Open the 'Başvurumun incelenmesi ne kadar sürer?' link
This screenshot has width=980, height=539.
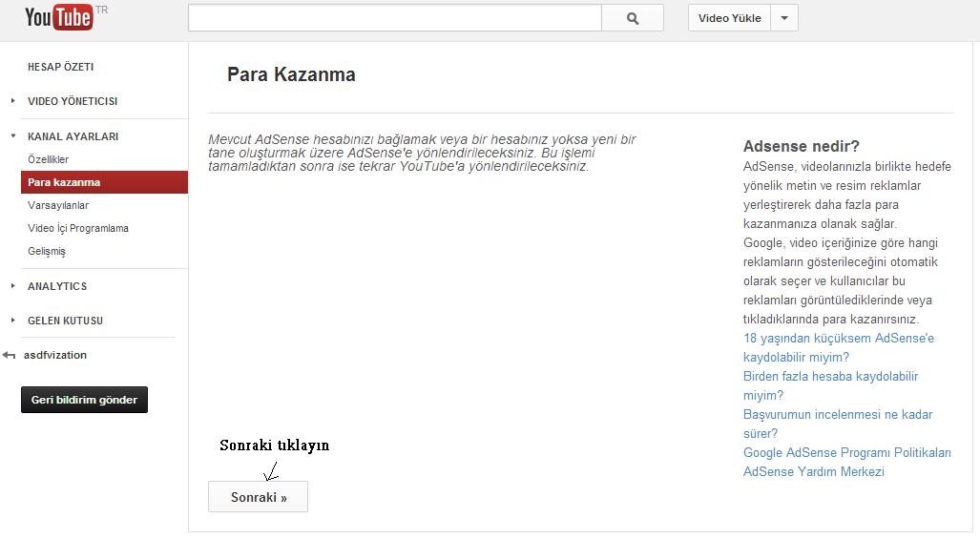(x=838, y=425)
